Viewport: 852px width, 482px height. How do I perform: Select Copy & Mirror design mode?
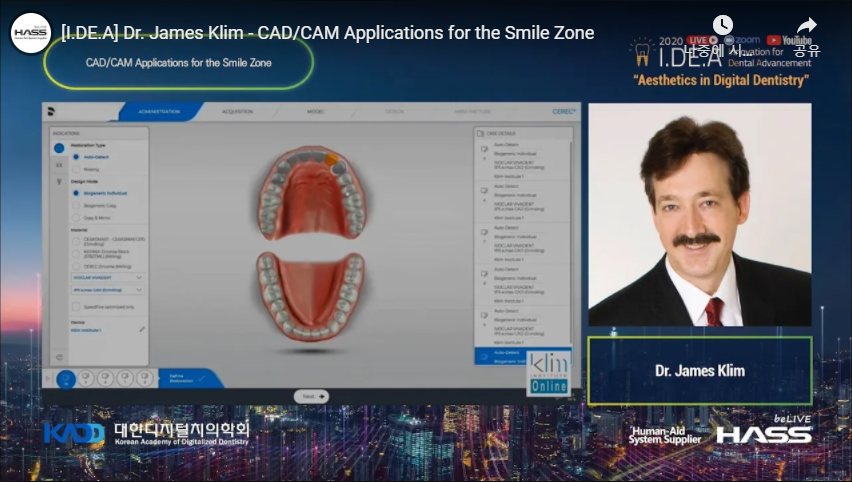77,217
